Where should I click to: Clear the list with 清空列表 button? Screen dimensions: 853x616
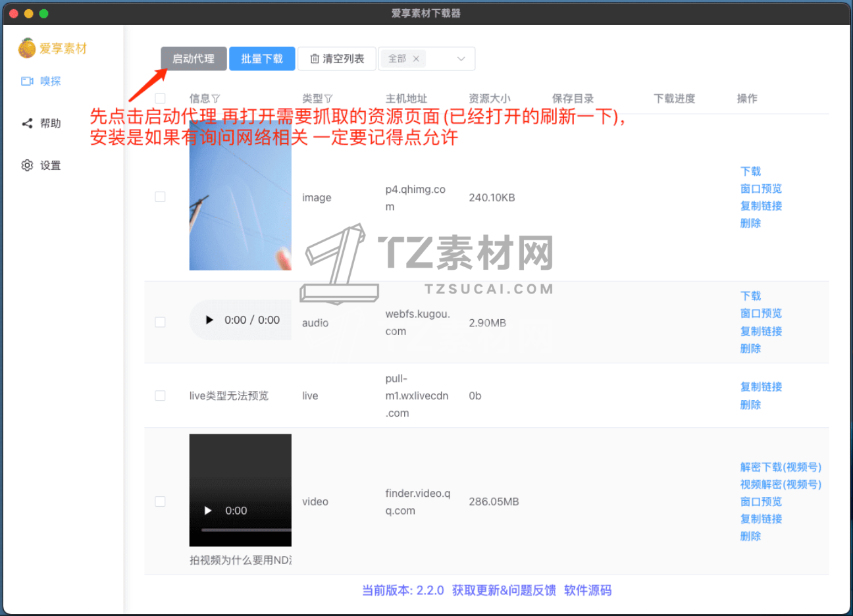coord(337,59)
